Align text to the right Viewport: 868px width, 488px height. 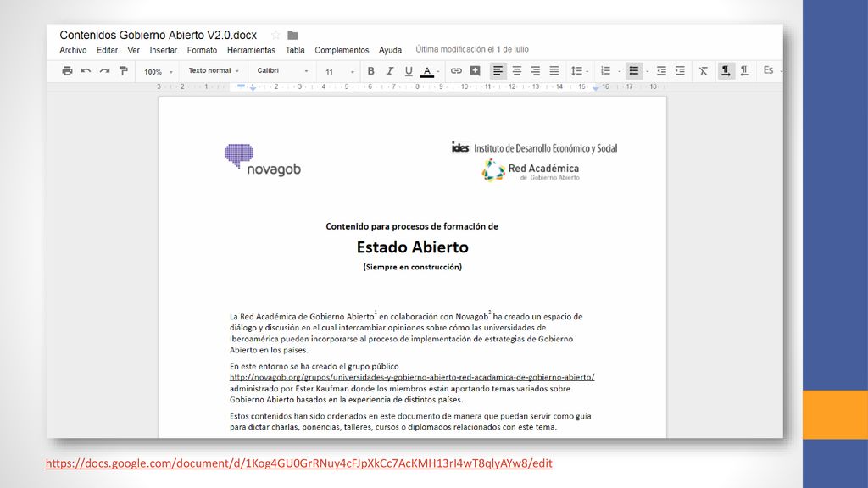pos(536,71)
